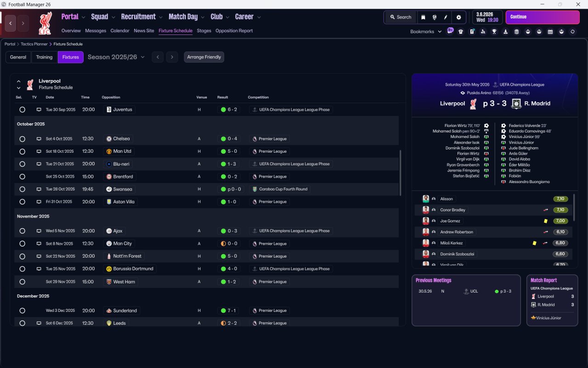Click the pencil edit icon in the top toolbar
588x368 pixels.
446,17
